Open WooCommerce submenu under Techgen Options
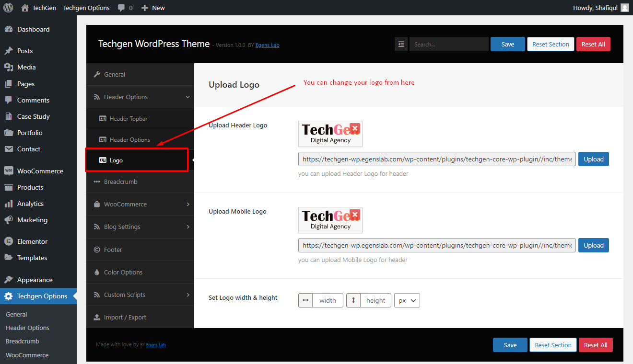The image size is (633, 364). coord(27,355)
